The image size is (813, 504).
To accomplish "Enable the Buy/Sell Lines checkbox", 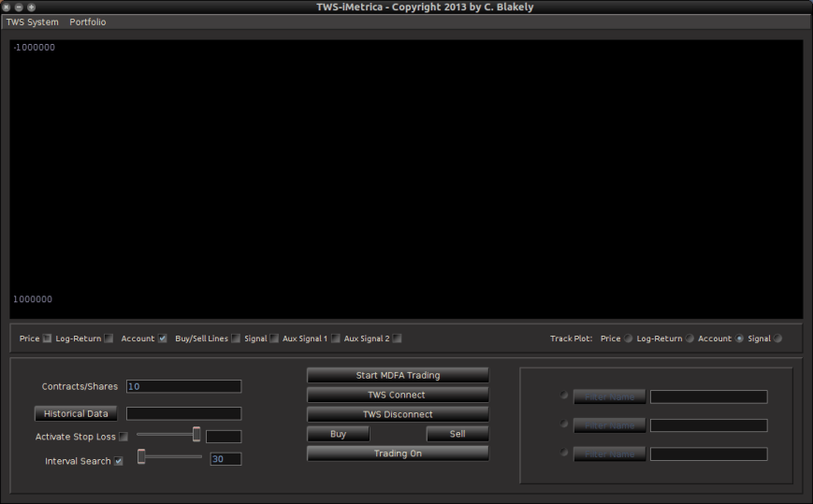I will (x=236, y=338).
